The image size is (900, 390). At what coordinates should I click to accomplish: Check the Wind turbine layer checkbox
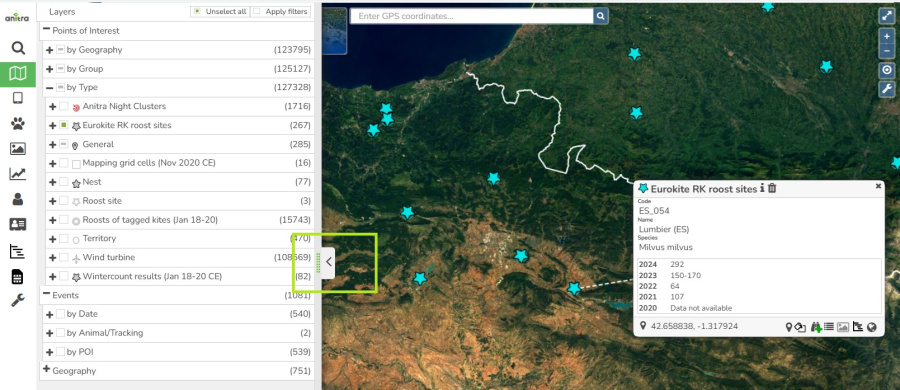tap(64, 257)
